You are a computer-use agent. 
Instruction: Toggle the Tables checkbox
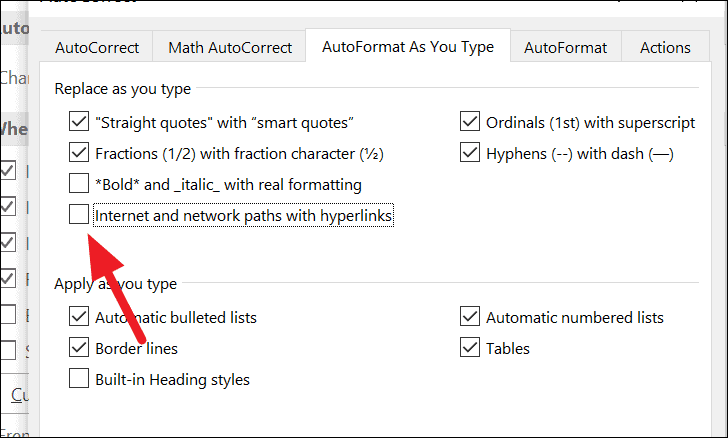point(470,348)
